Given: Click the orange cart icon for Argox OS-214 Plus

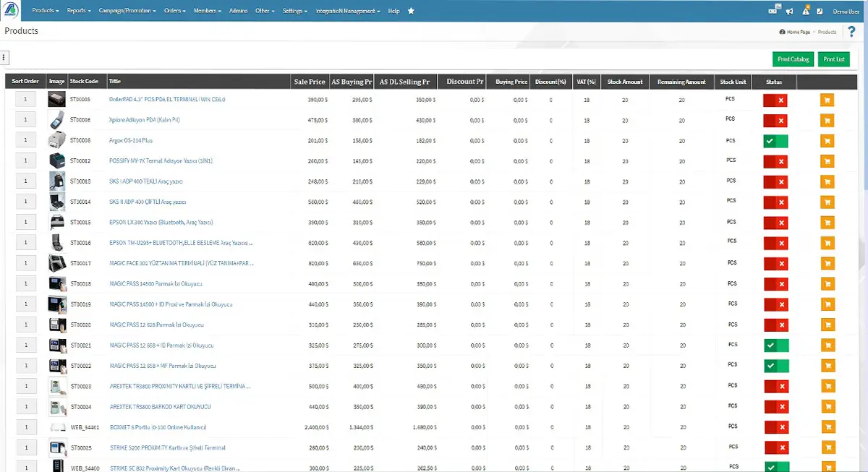Looking at the screenshot, I should pos(827,141).
